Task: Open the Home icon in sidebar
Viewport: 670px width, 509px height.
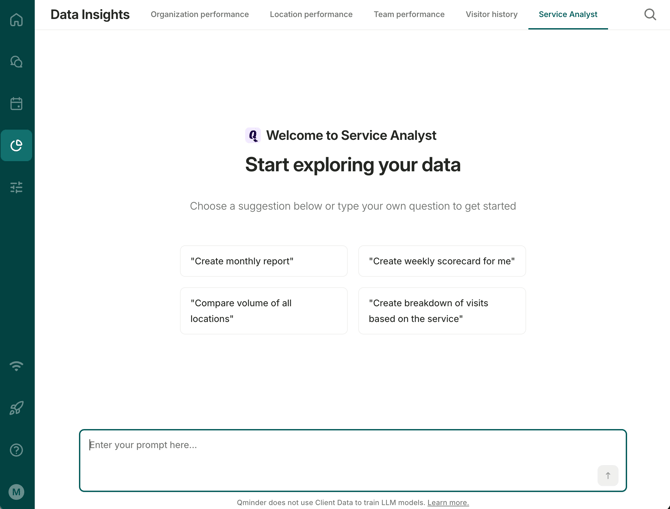Action: tap(17, 20)
